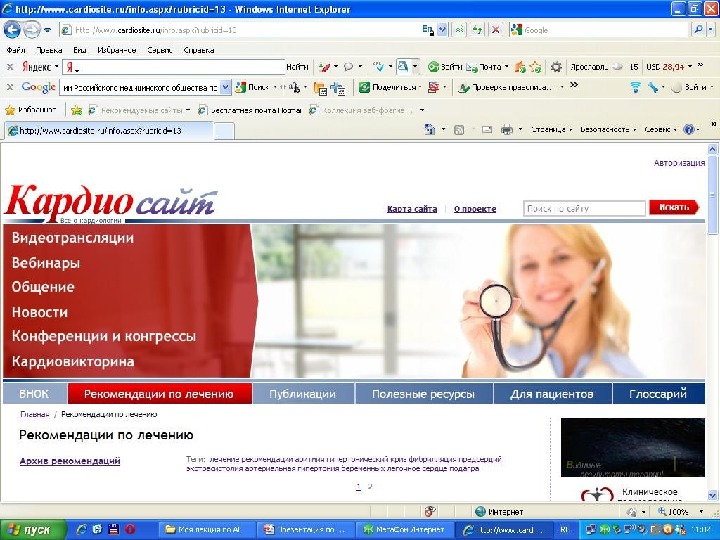Click the Refresh page icon
Viewport: 720px width, 540px height.
pos(478,30)
